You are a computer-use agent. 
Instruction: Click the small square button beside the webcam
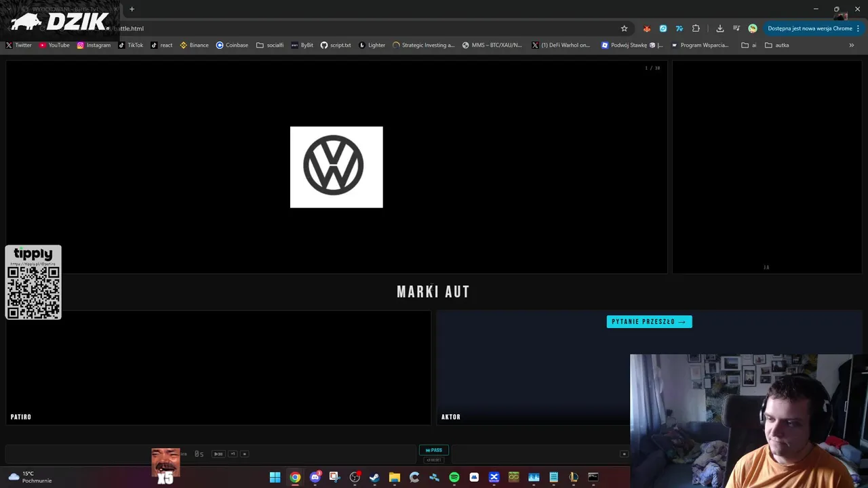[624, 454]
